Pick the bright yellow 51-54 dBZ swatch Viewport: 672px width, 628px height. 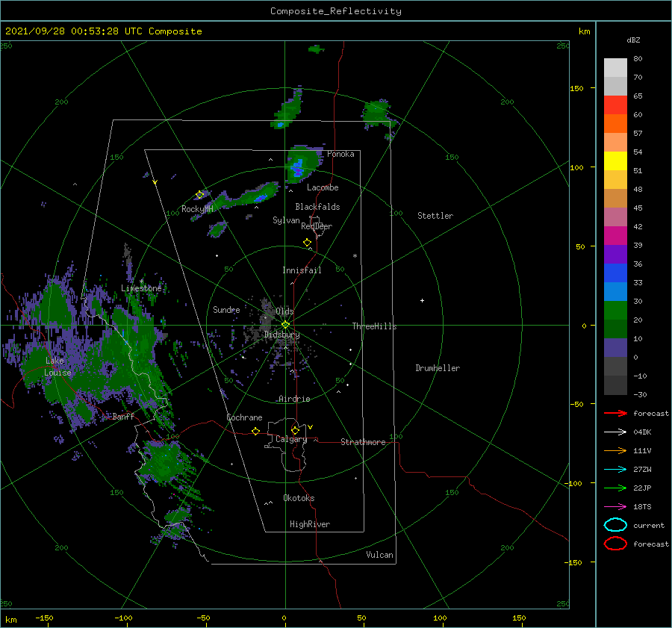tap(615, 161)
